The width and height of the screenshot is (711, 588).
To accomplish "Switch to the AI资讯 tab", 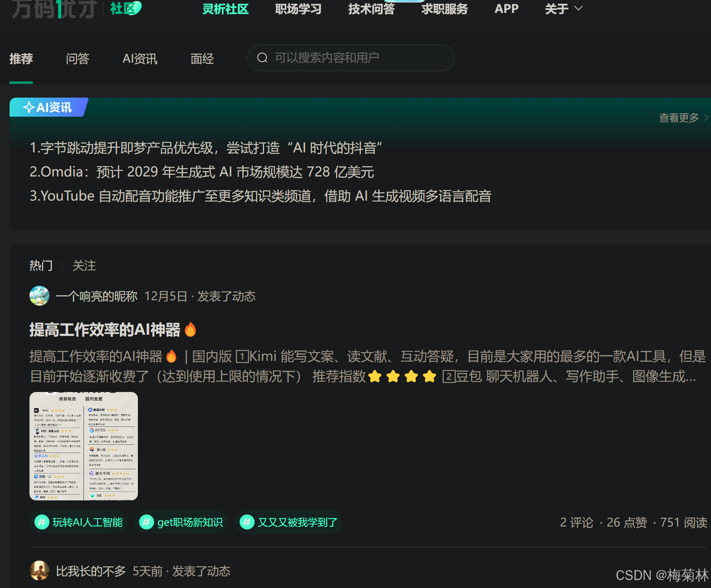I will 140,59.
